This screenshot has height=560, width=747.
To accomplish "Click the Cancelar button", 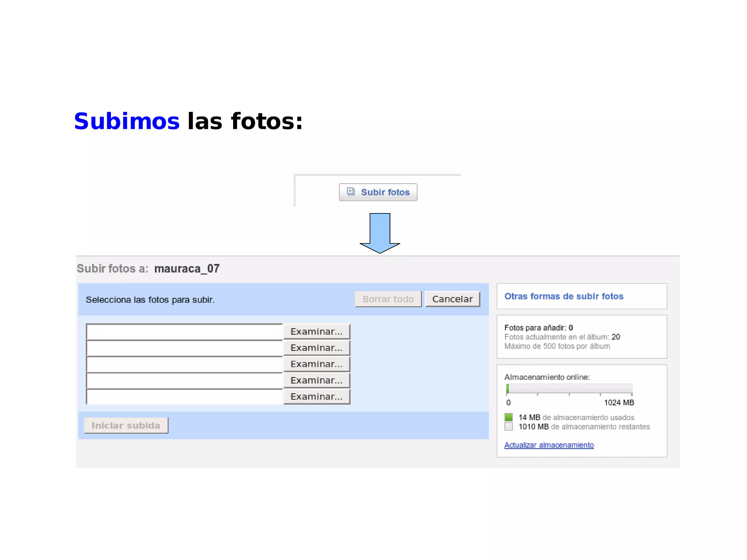I will click(x=452, y=299).
